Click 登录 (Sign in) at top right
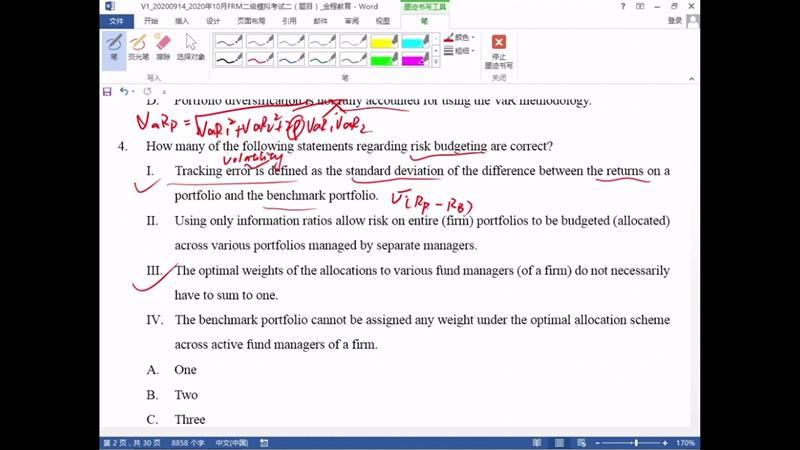Image resolution: width=800 pixels, height=450 pixels. [675, 20]
